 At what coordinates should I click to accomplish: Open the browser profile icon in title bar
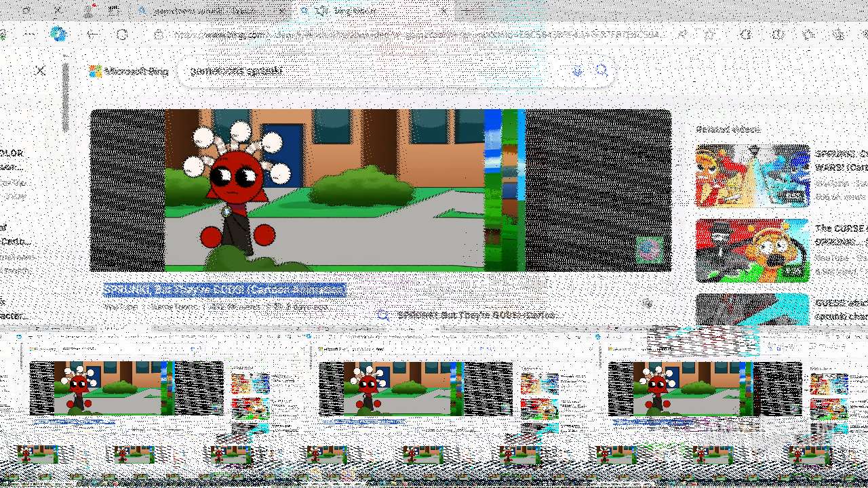[89, 11]
